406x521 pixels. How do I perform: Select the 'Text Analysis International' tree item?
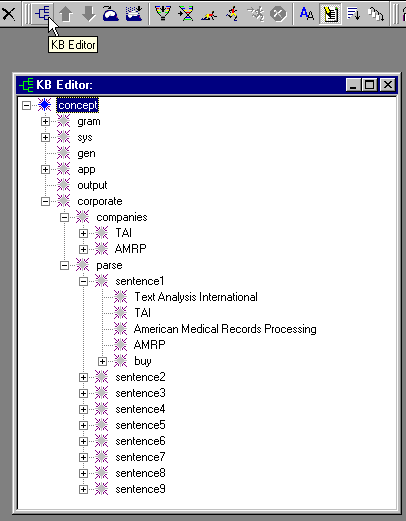pyautogui.click(x=196, y=297)
